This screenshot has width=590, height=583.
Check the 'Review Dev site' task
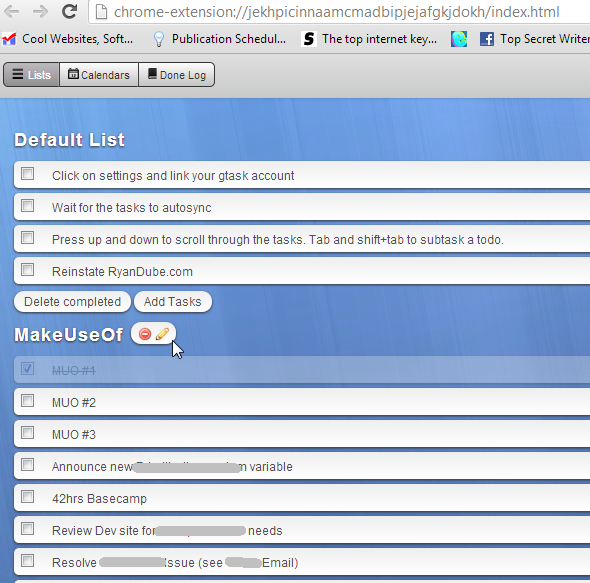point(27,529)
